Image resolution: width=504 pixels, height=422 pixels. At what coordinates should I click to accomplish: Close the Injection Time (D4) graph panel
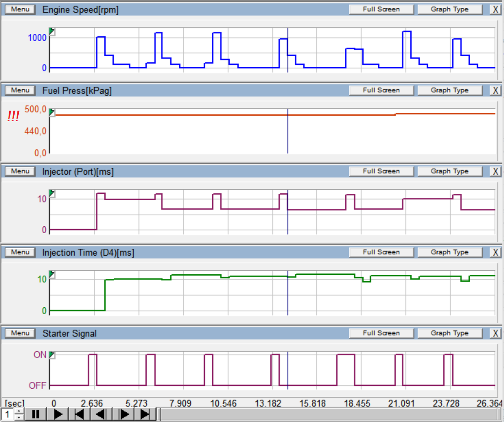495,252
